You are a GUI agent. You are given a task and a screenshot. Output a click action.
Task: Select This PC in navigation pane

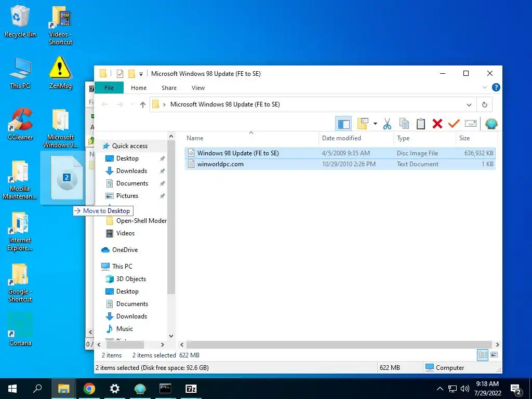122,267
